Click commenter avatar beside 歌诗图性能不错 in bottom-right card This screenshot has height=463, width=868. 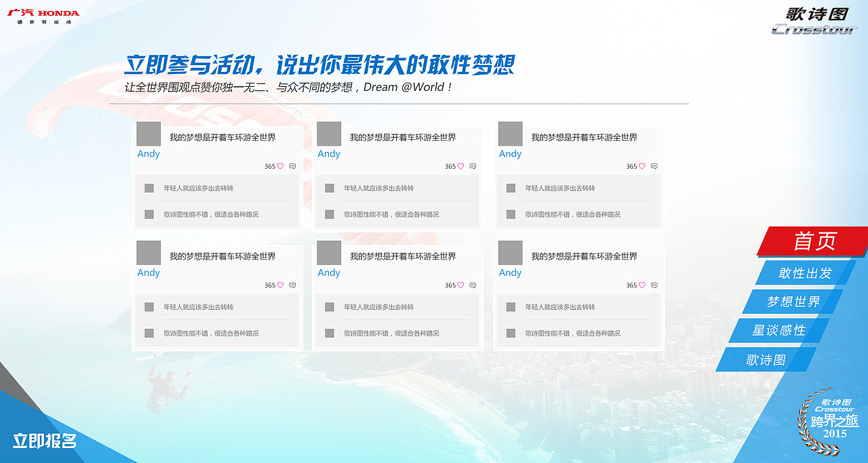point(511,334)
